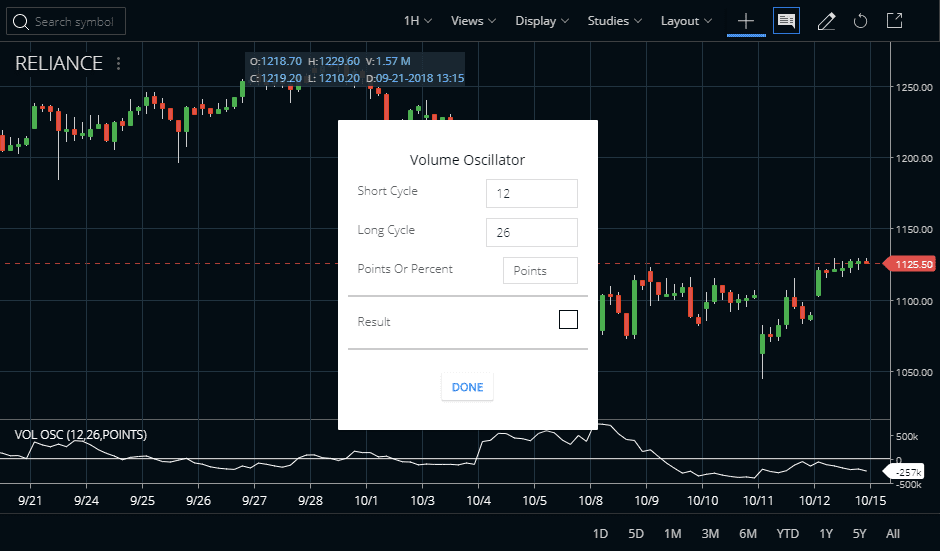Viewport: 941px width, 551px height.
Task: Open the Studies dropdown menu
Action: (615, 21)
